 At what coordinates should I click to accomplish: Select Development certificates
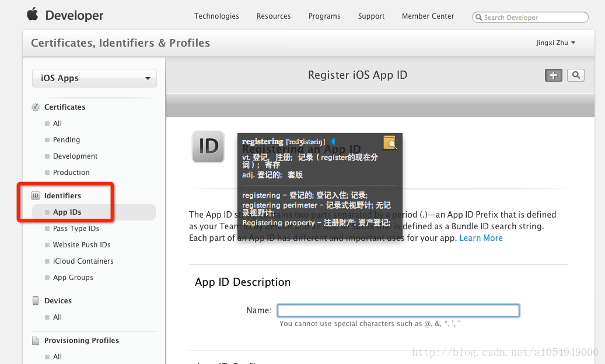coord(75,156)
